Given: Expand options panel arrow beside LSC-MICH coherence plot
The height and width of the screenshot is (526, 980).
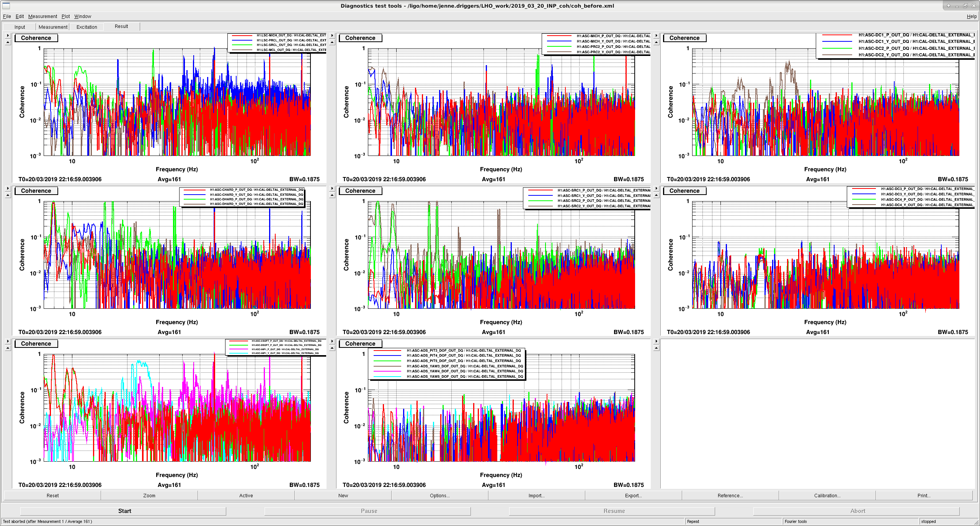Looking at the screenshot, I should point(8,36).
